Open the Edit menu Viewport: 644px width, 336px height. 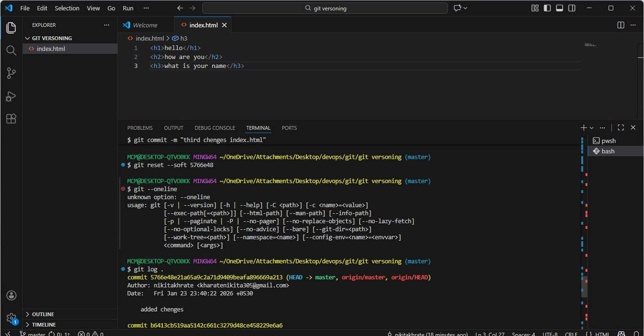(x=42, y=8)
